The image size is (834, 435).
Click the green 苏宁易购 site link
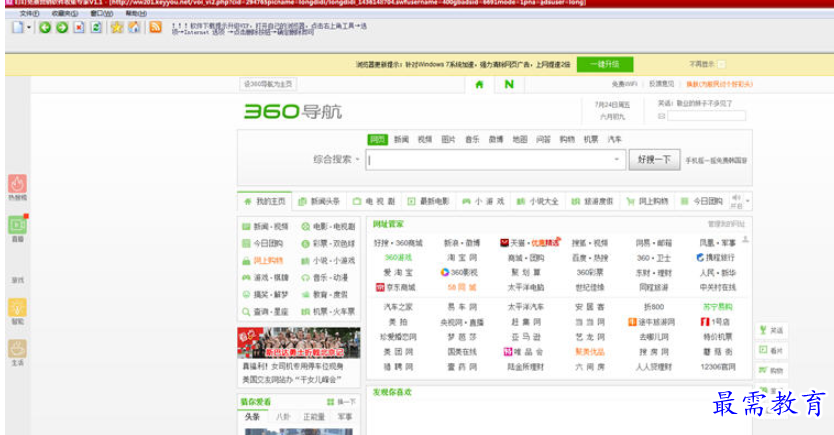[x=718, y=307]
